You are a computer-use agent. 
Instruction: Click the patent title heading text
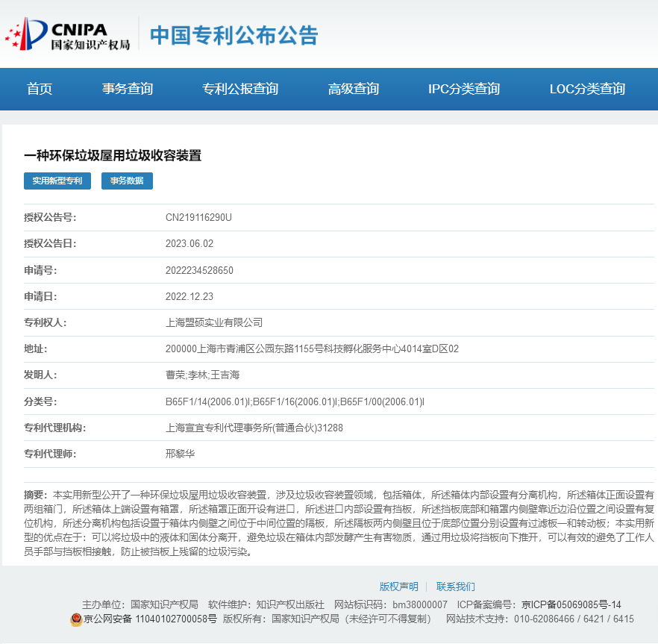113,155
